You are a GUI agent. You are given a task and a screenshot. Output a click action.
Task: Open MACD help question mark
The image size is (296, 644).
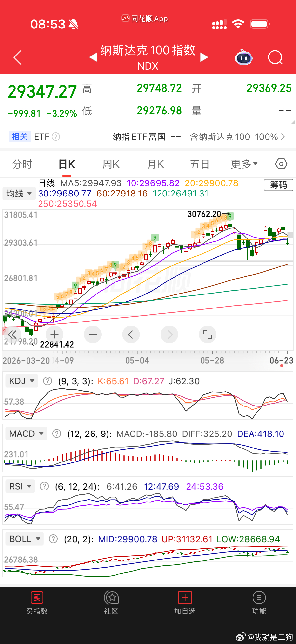click(57, 434)
